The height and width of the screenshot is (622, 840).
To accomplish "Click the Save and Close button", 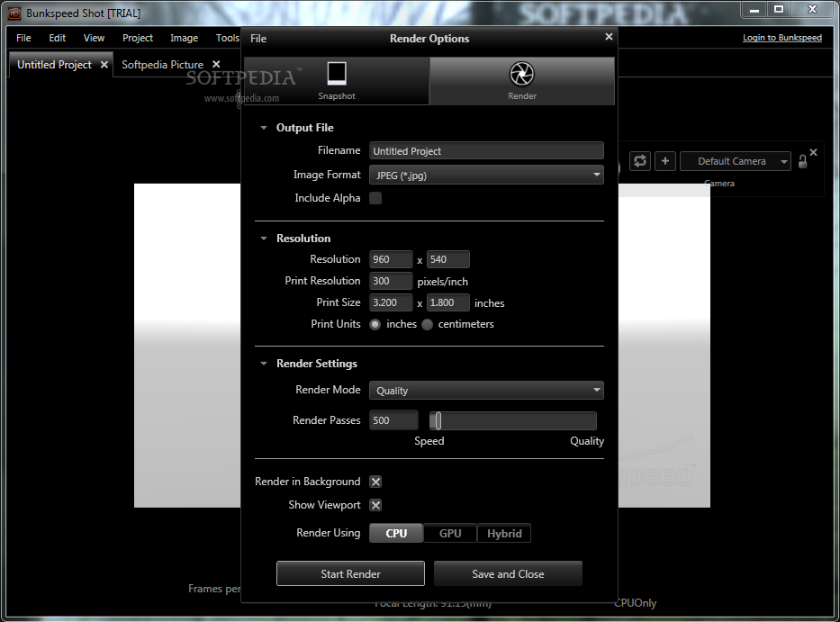I will click(x=508, y=573).
